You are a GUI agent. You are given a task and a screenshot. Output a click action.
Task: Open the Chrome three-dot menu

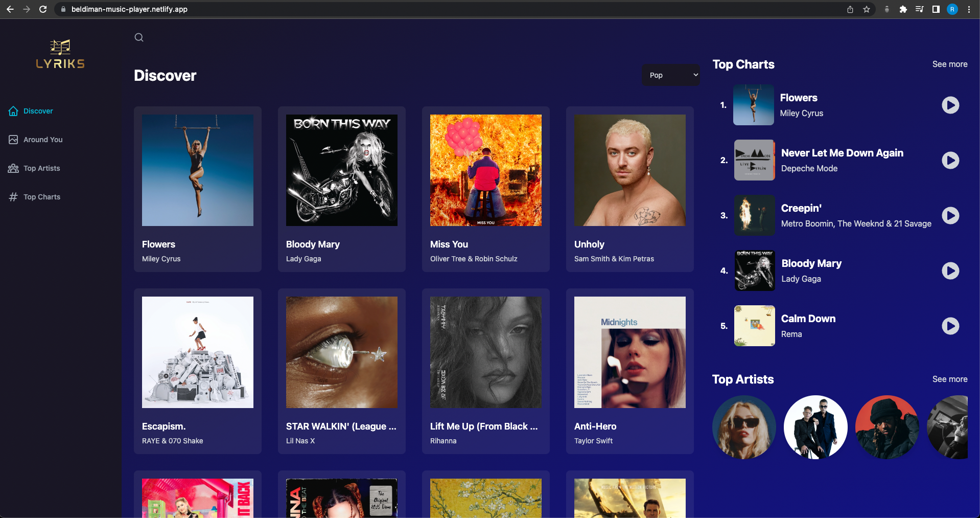pos(969,9)
